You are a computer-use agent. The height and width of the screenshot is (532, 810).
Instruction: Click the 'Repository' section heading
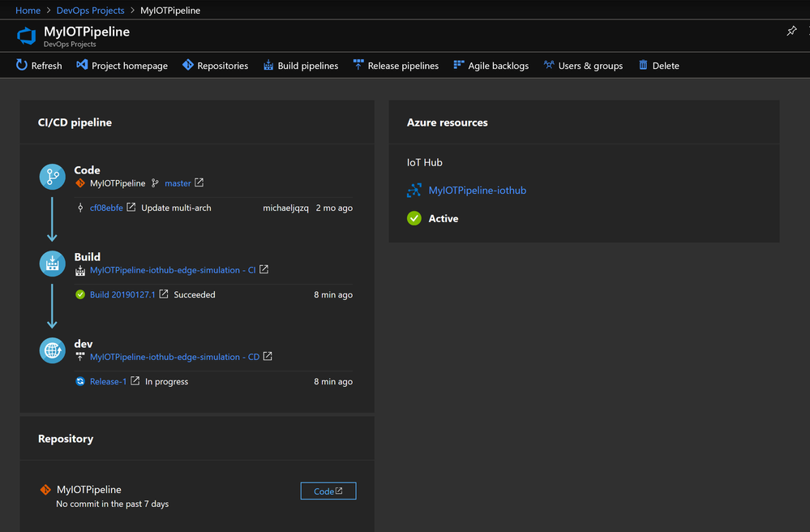[66, 439]
